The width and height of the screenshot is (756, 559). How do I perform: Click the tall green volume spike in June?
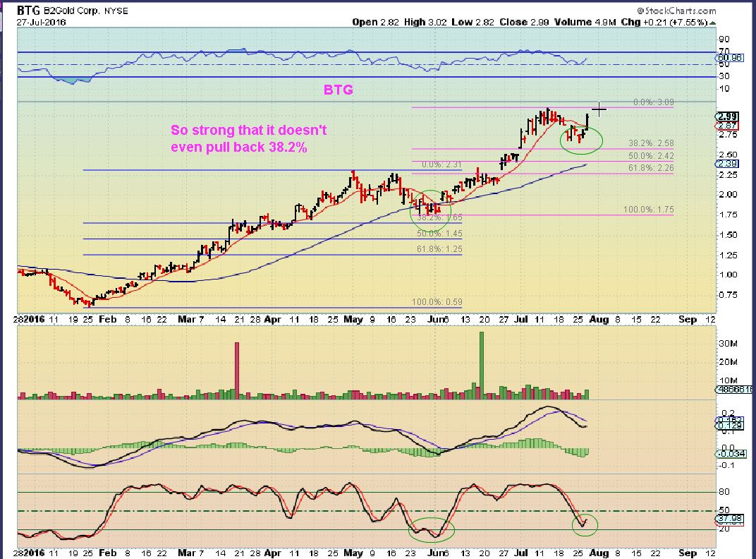click(x=481, y=365)
